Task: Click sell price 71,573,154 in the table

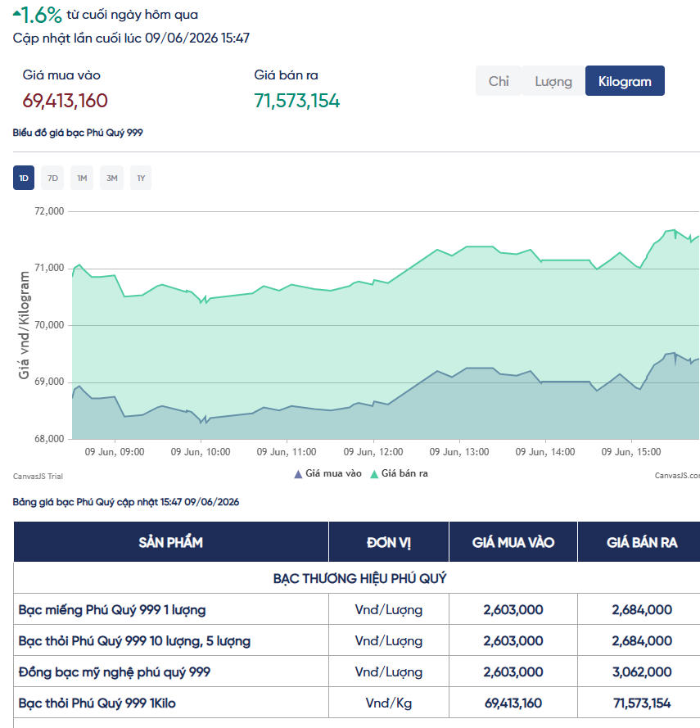Action: (x=642, y=703)
